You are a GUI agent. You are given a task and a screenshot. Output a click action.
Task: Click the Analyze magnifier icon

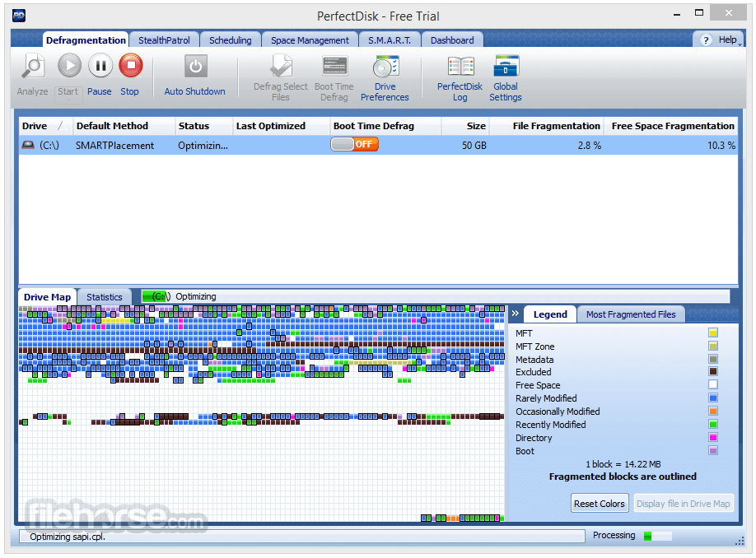pyautogui.click(x=32, y=66)
